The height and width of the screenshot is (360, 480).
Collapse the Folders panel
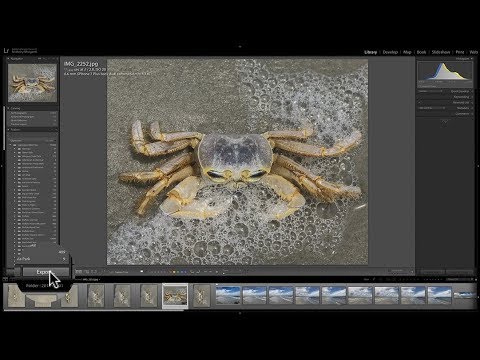9,130
